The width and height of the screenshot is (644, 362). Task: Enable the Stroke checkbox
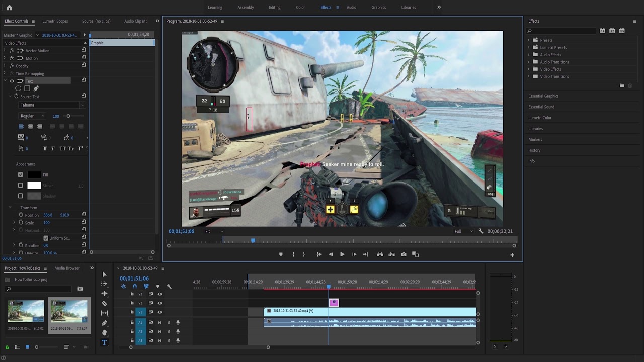click(x=21, y=186)
